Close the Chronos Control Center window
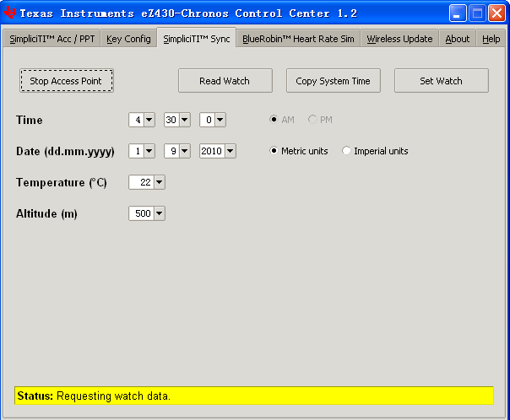 coord(496,13)
